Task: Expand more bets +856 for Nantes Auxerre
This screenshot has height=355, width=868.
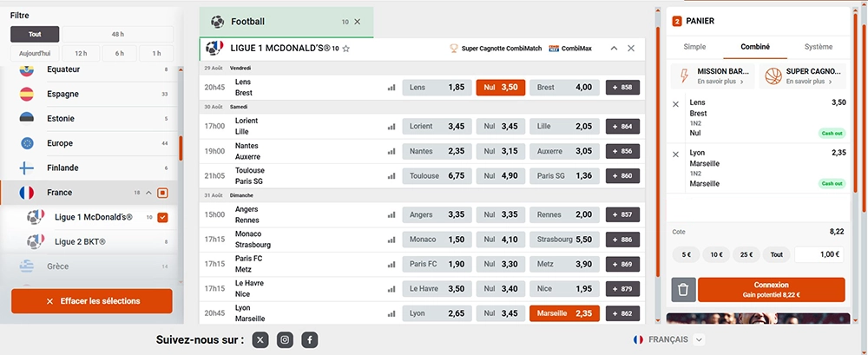Action: (x=622, y=151)
